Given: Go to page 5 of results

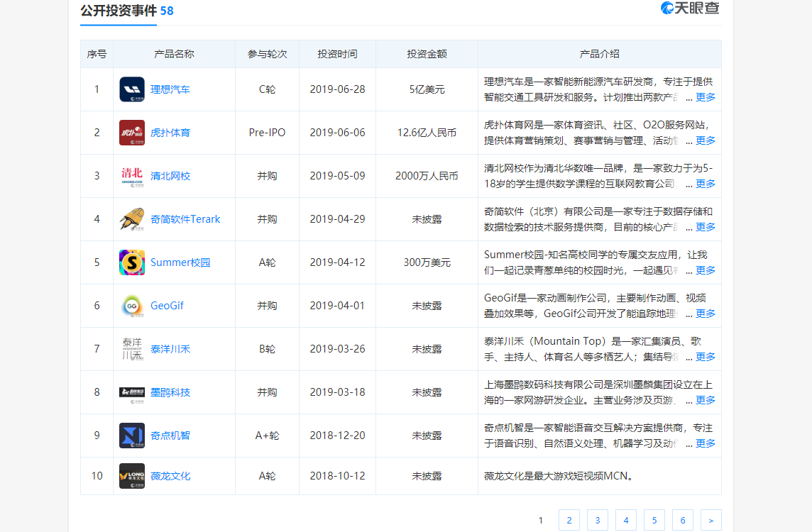Looking at the screenshot, I should (654, 520).
